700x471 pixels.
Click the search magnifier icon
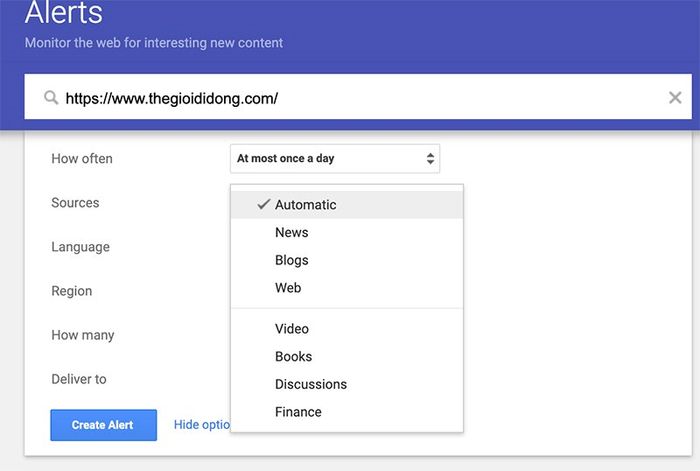(x=51, y=98)
